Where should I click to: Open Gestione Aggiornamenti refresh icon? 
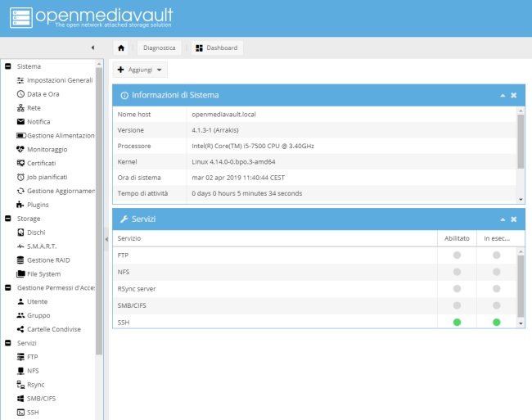click(x=20, y=191)
